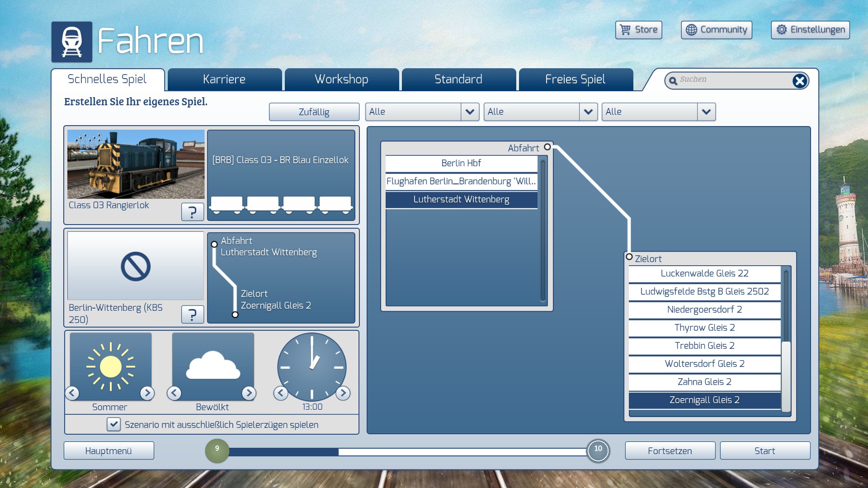The width and height of the screenshot is (868, 488).
Task: Choose Trebbin Gleis 2 as destination
Action: coord(704,346)
